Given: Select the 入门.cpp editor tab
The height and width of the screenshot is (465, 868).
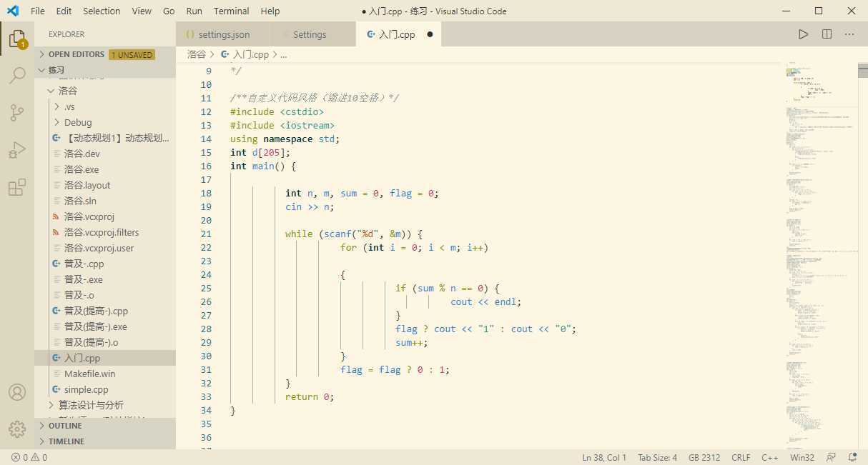Looking at the screenshot, I should coord(397,34).
